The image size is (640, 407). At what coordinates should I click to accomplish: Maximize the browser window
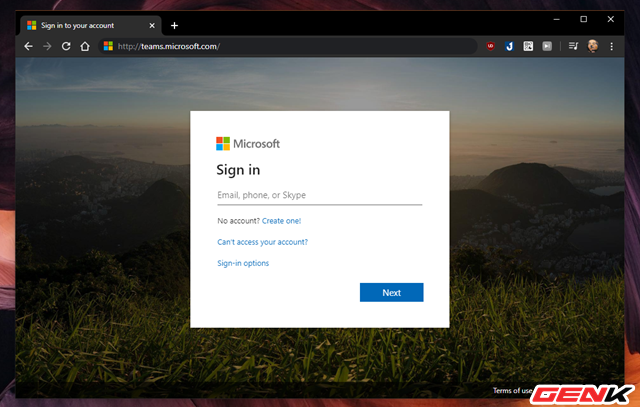pyautogui.click(x=584, y=19)
